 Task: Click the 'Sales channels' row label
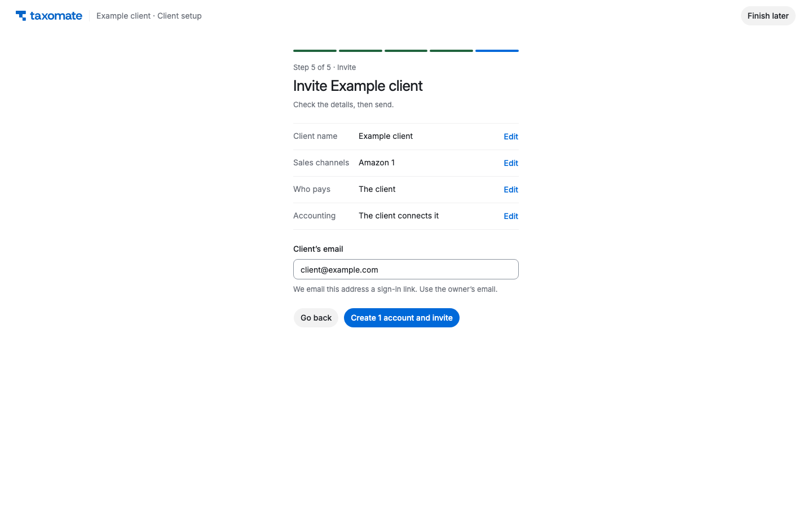[x=321, y=163]
